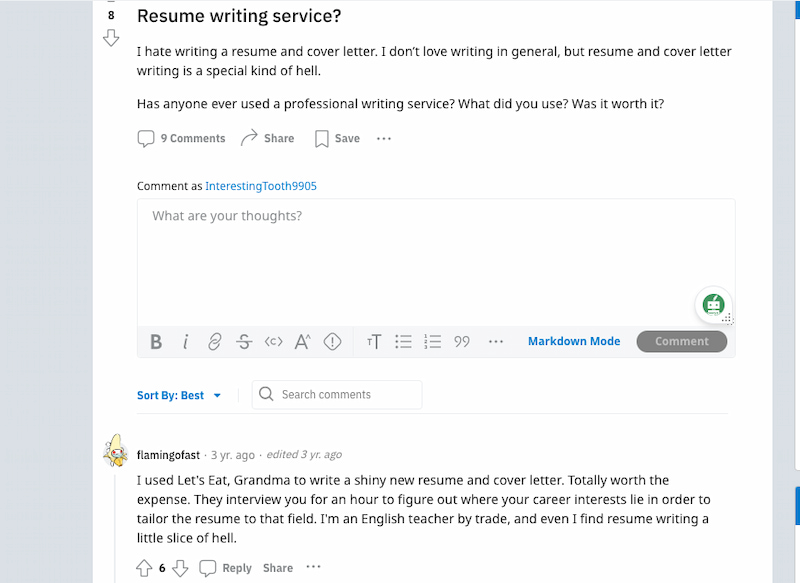Apply heading style with the T icon
The width and height of the screenshot is (800, 583).
374,341
